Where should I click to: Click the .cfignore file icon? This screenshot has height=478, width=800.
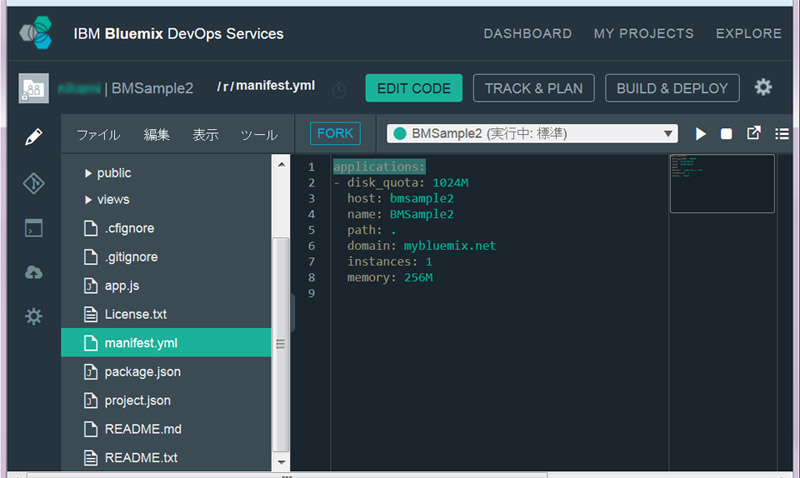click(91, 228)
